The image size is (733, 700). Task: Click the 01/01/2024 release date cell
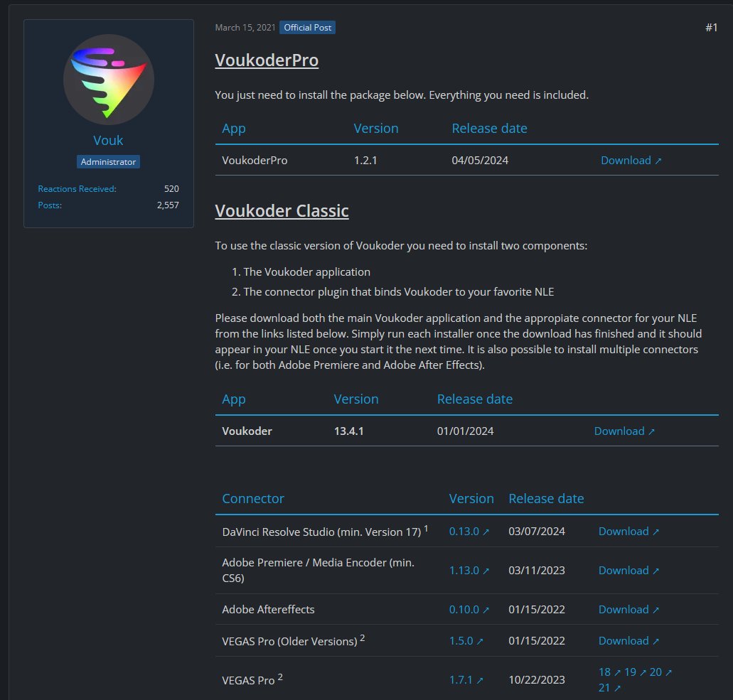[465, 431]
